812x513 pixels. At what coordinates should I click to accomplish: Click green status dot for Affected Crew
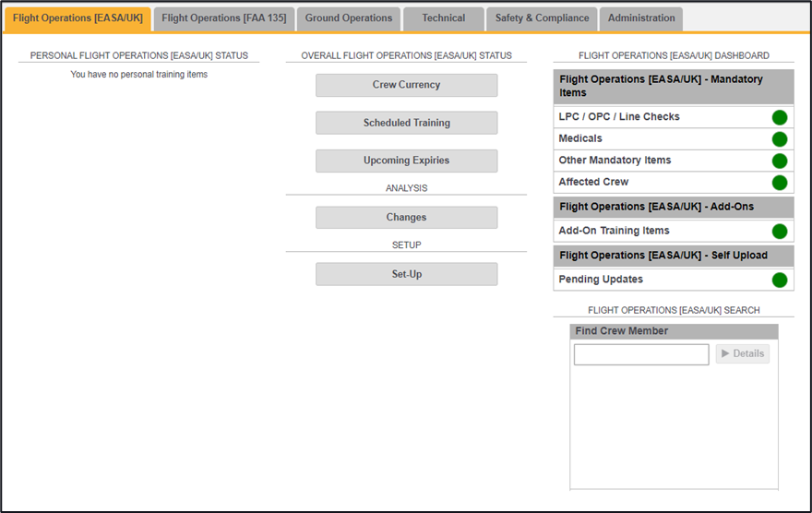[780, 183]
